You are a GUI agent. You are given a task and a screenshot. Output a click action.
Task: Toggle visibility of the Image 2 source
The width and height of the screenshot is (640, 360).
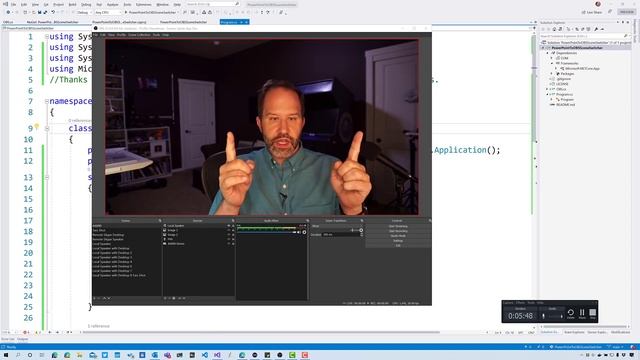[x=229, y=230]
